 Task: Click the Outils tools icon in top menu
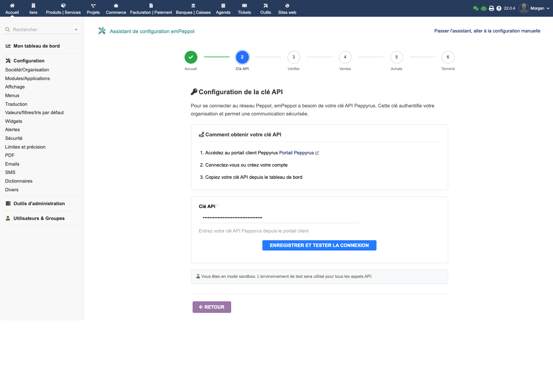coord(266,5)
